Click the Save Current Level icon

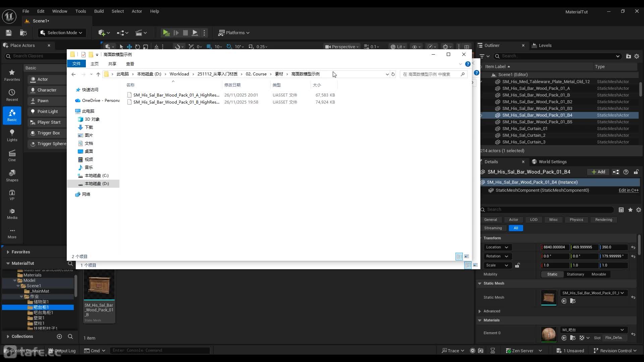(9, 33)
